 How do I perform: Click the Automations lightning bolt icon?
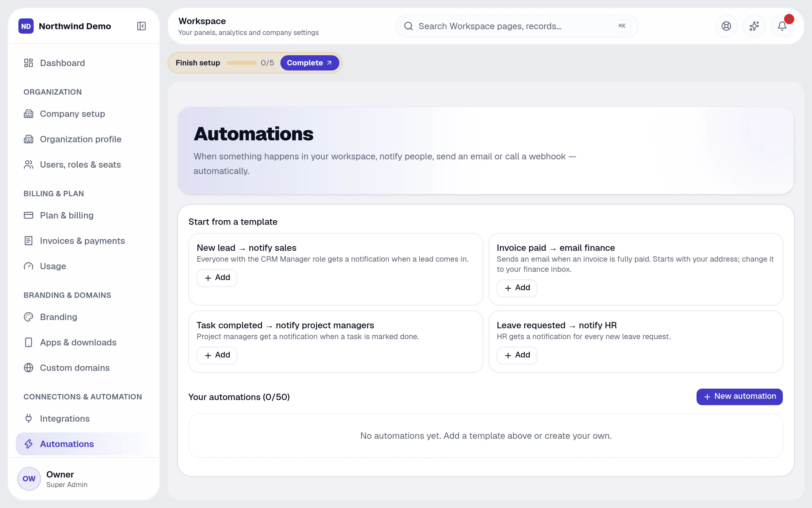coord(29,444)
